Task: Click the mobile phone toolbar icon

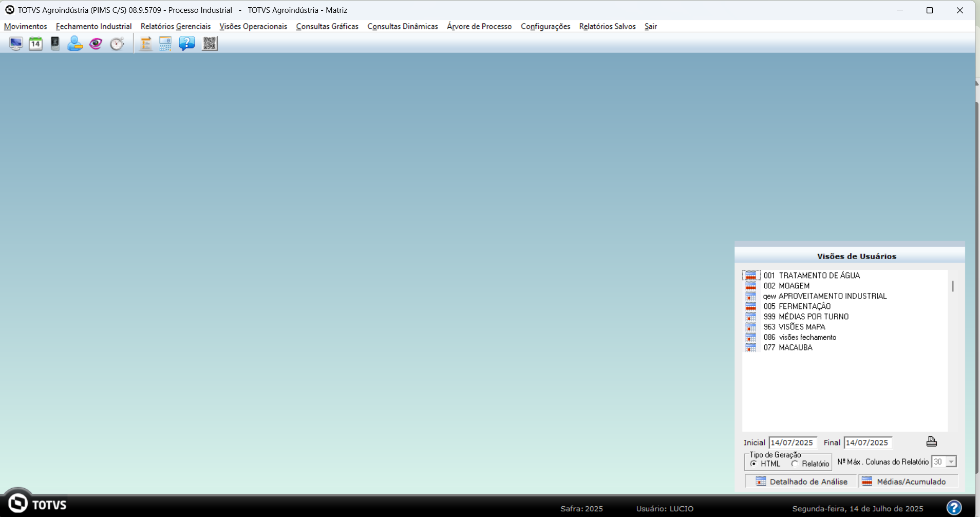Action: tap(55, 44)
